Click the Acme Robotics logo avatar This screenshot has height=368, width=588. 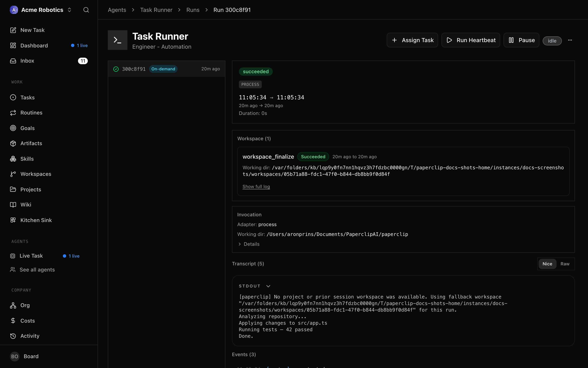point(14,10)
